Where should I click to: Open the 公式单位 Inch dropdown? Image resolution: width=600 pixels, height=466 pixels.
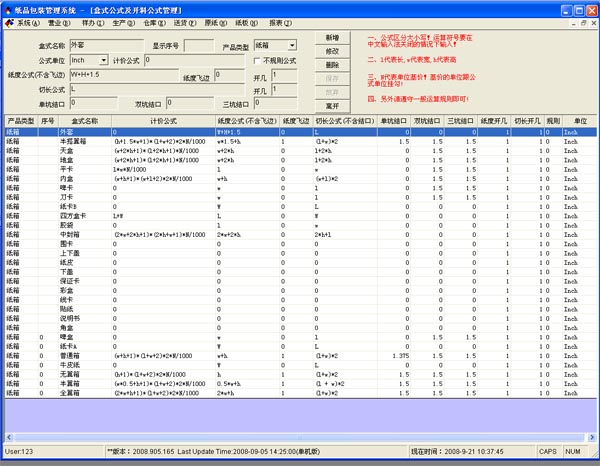pyautogui.click(x=104, y=60)
